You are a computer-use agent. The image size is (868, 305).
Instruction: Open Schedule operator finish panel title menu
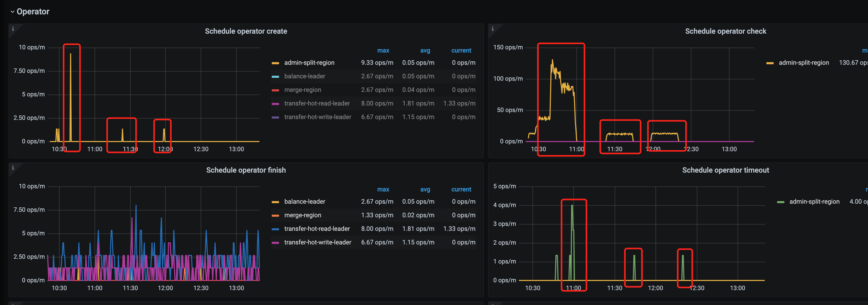click(246, 170)
